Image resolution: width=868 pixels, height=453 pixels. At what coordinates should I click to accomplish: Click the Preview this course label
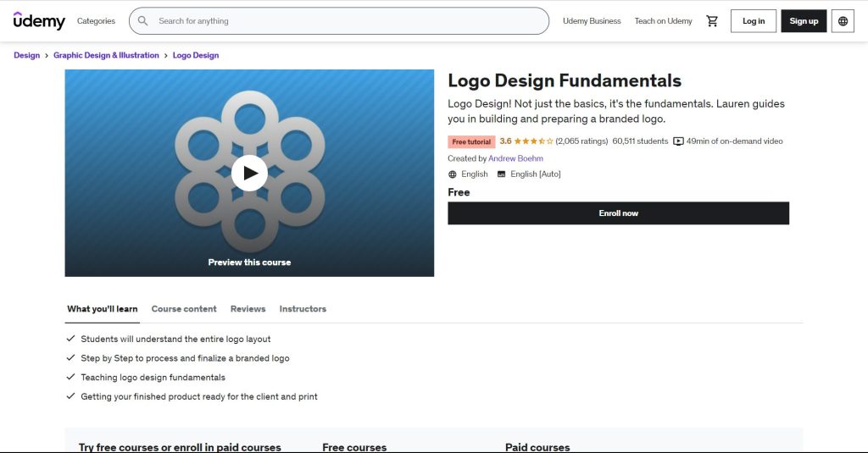pyautogui.click(x=250, y=262)
